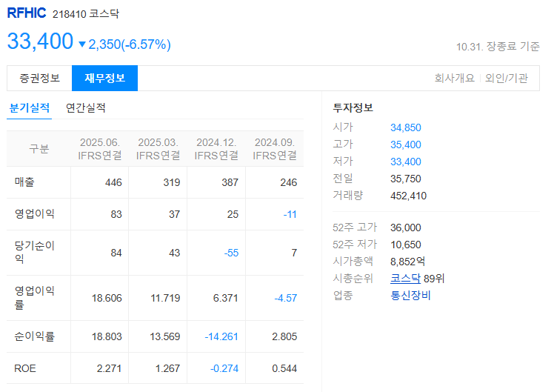Viewport: 554px width, 392px height.
Task: Click the 매출 row label
Action: click(x=24, y=182)
